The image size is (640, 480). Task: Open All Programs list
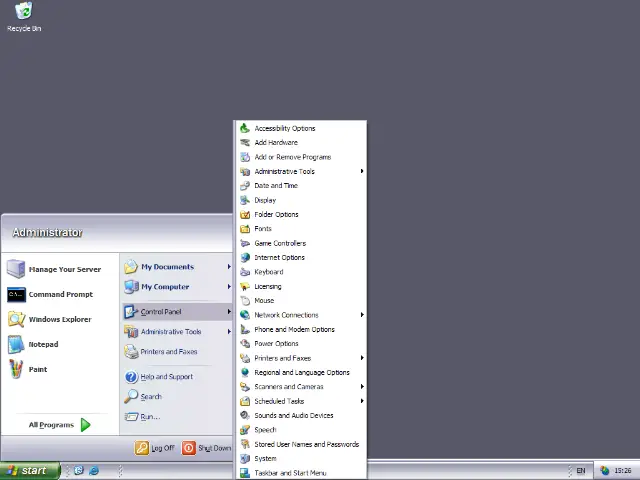click(x=60, y=425)
